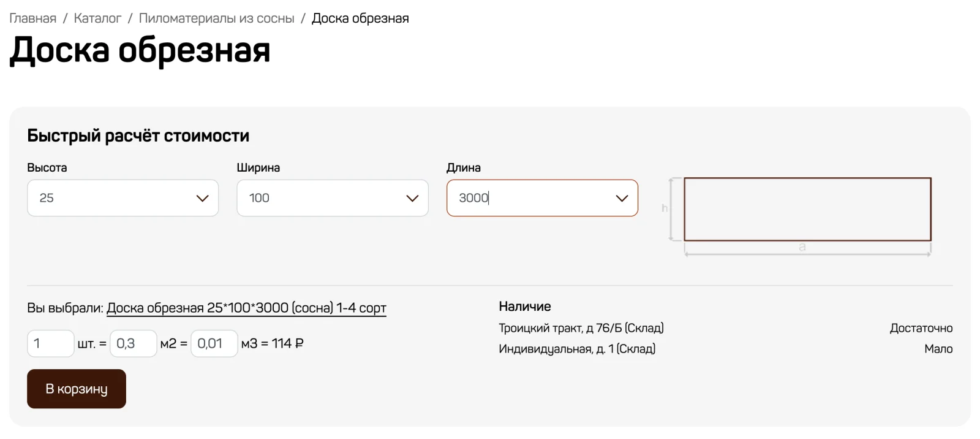Click Быстрый расчёт стоимости heading
Image resolution: width=980 pixels, height=439 pixels.
pos(138,136)
